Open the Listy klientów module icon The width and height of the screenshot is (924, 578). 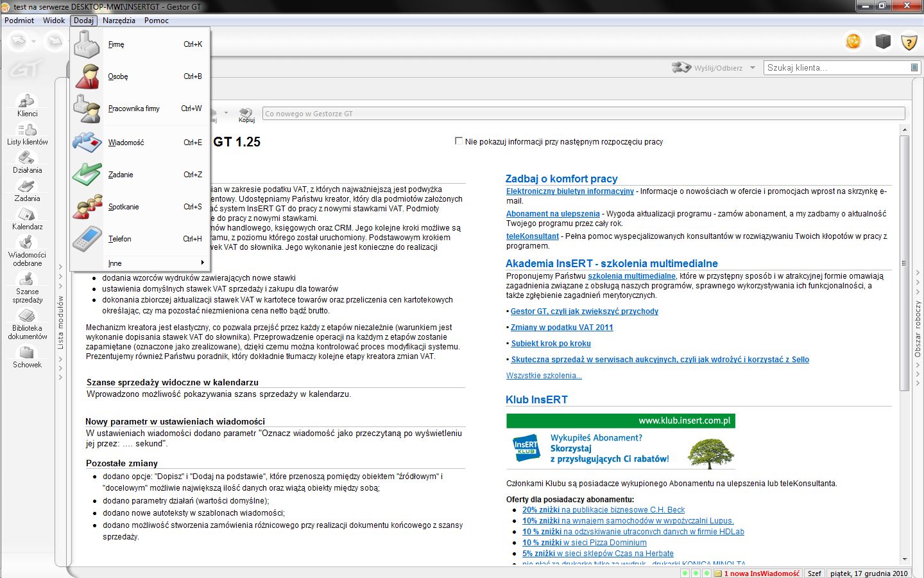27,134
